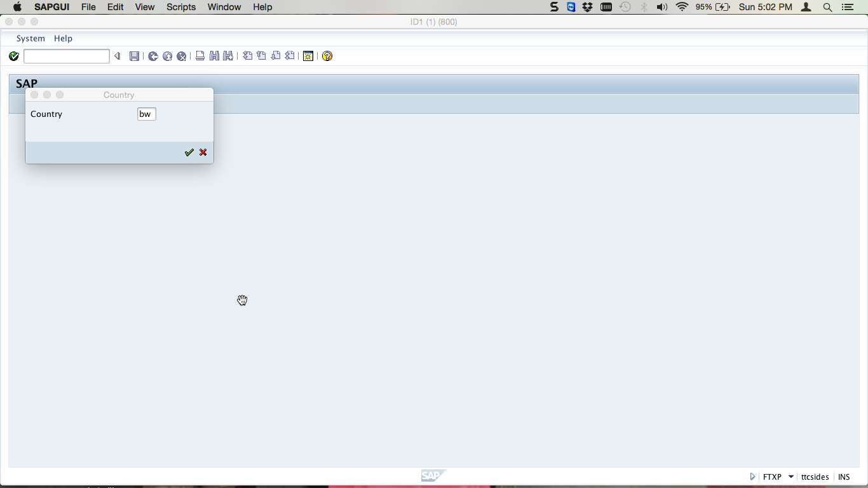Close the Country dialog window

34,95
